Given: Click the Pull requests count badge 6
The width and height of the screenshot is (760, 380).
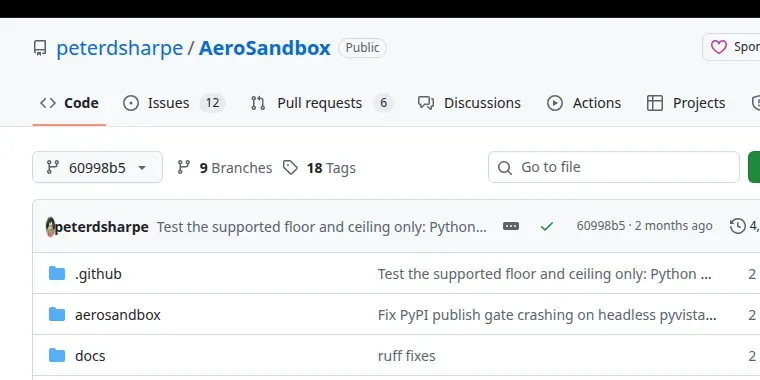Looking at the screenshot, I should pos(383,103).
